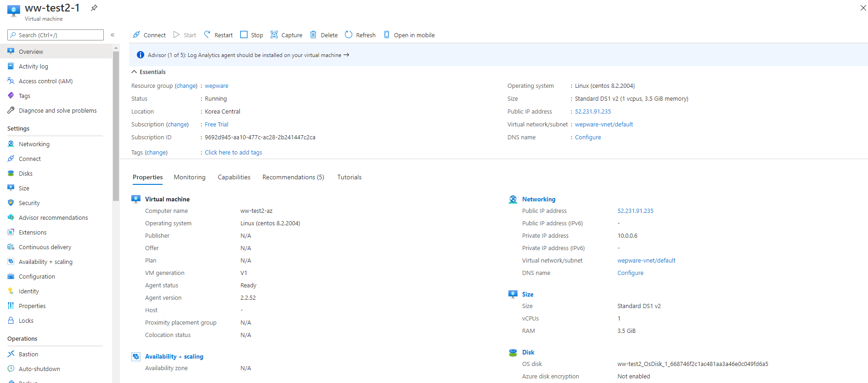Click the Bastion icon under Operations
Screen dimensions: 868x383
(x=11, y=354)
